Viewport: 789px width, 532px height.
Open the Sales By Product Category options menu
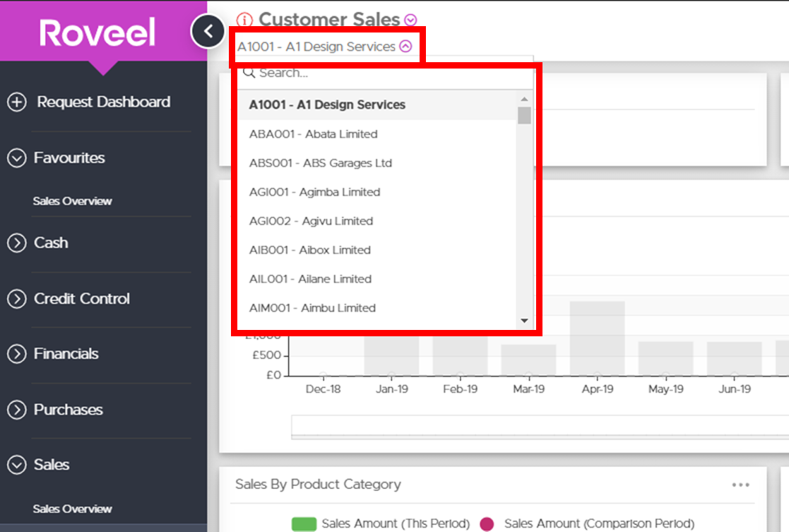[x=741, y=485]
